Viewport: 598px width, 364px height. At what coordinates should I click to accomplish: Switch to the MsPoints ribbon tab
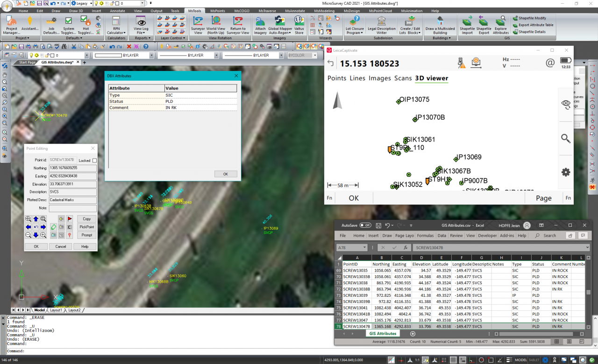[217, 11]
